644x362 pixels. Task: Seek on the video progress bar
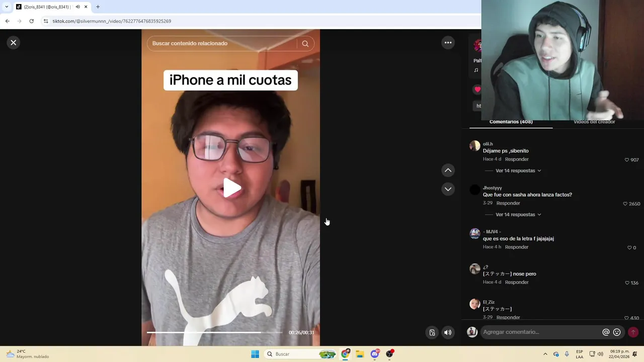pos(215,332)
